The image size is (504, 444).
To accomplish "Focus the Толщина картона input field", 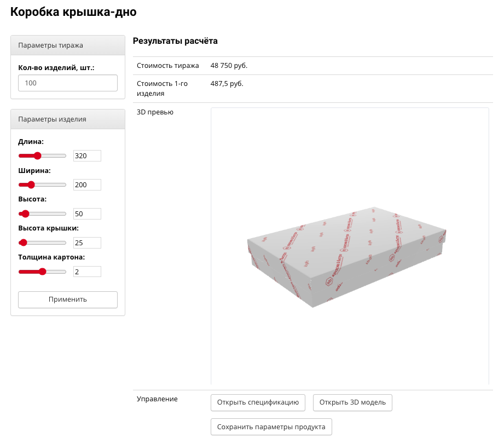I will [x=87, y=272].
